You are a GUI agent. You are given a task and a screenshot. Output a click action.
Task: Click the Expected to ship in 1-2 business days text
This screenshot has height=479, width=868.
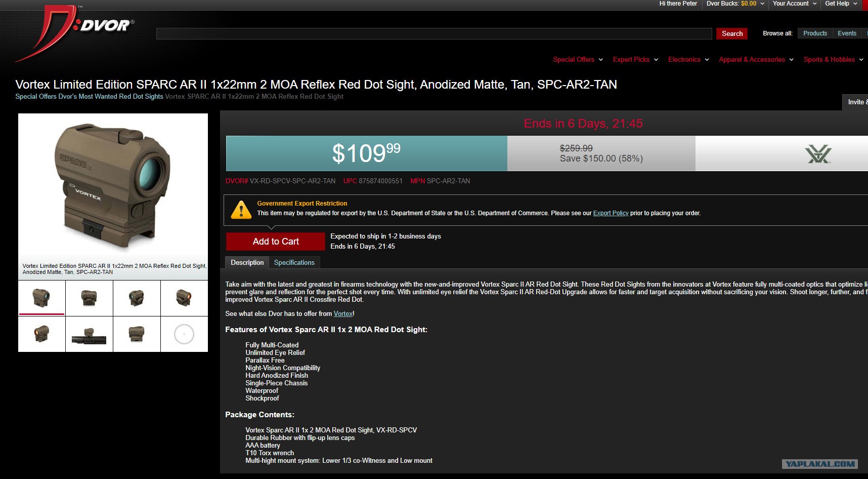click(385, 236)
